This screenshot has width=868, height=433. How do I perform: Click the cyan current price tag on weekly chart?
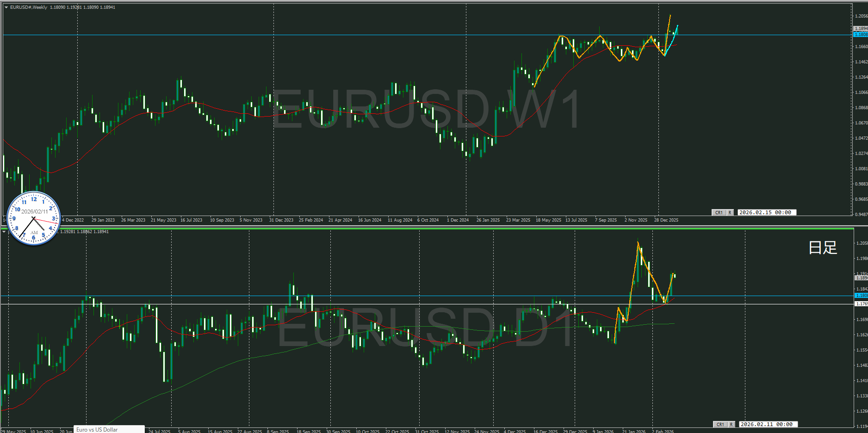(x=861, y=35)
